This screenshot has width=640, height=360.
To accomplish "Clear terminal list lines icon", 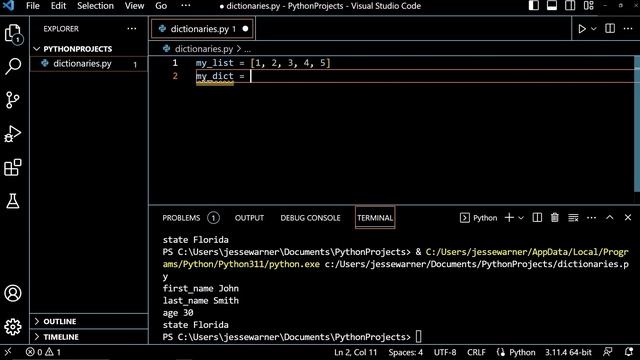I will pos(573,218).
